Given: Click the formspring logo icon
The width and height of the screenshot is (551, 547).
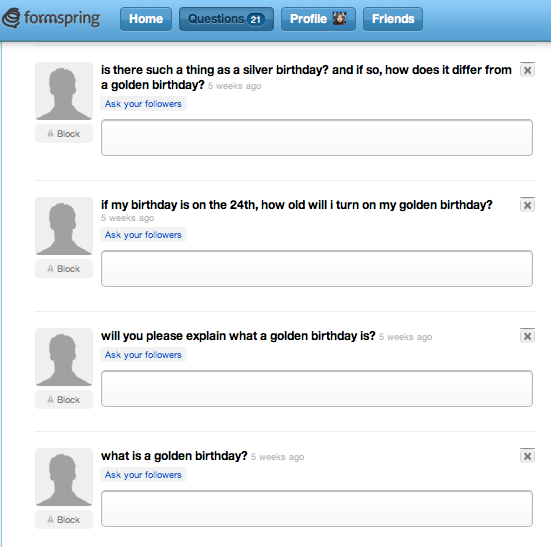Looking at the screenshot, I should (11, 18).
